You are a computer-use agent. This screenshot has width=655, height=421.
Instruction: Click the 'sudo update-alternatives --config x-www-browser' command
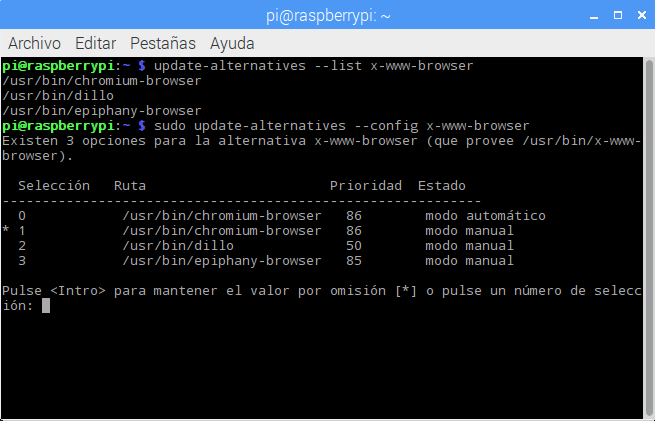[x=341, y=126]
